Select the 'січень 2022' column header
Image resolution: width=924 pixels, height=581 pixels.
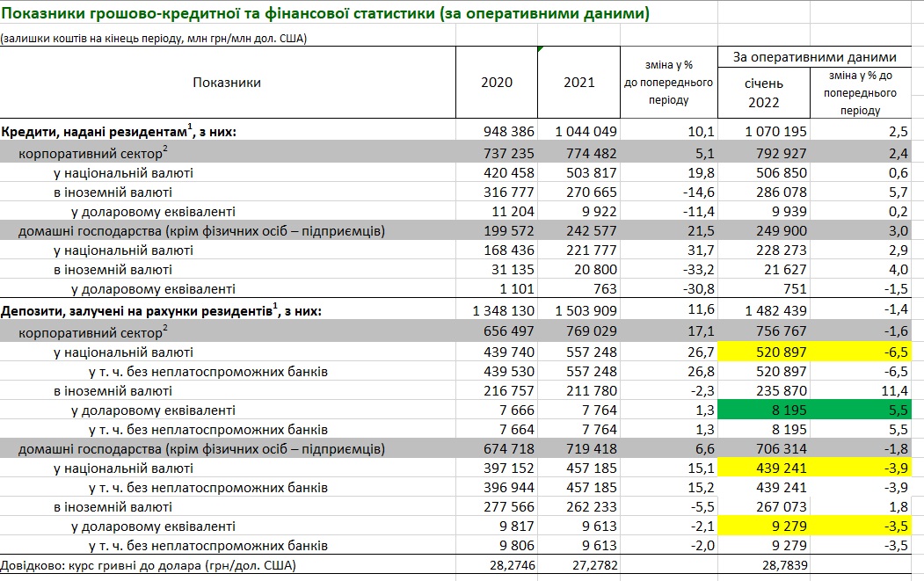coord(763,91)
